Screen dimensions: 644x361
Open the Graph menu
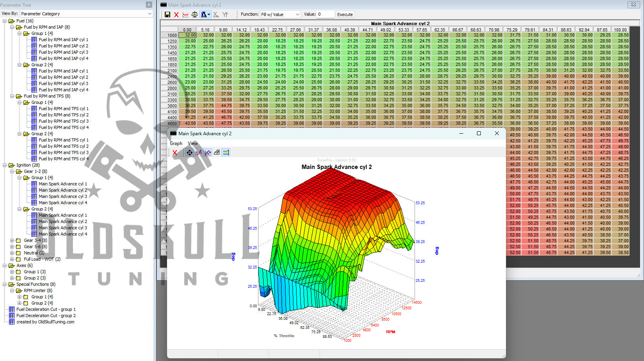176,143
